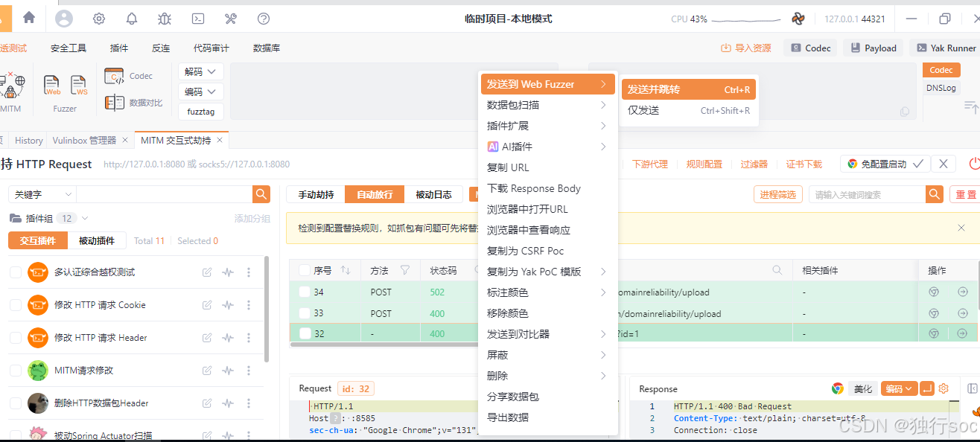Tick checkbox for table row 34

(304, 292)
